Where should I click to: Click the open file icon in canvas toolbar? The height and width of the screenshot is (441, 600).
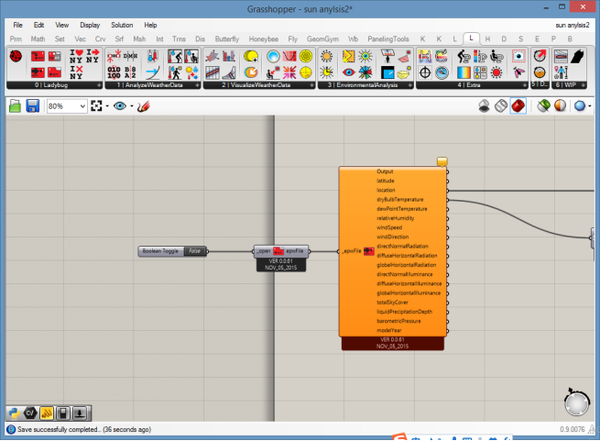13,106
